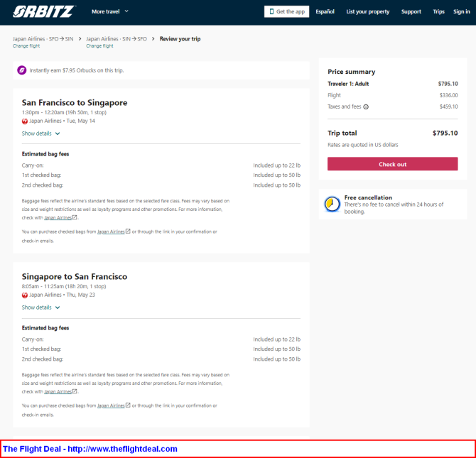Viewport: 476px width, 458px height.
Task: Click the Price summary heading
Action: tap(351, 72)
